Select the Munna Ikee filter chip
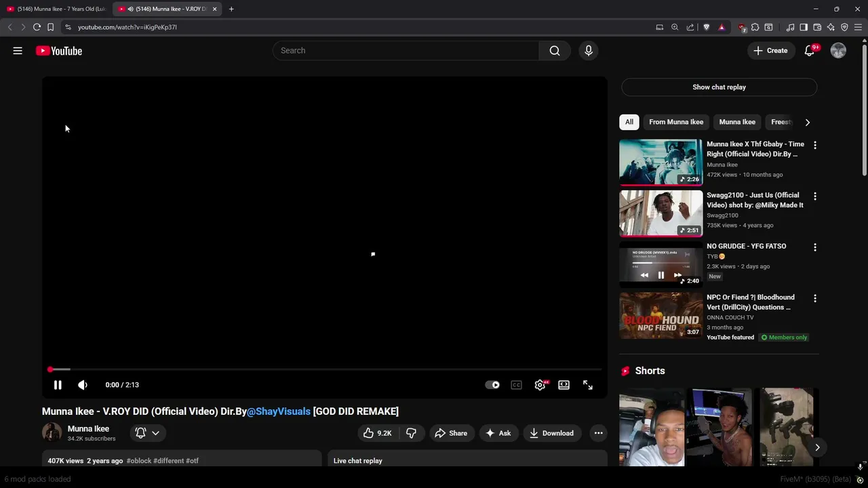 click(737, 122)
